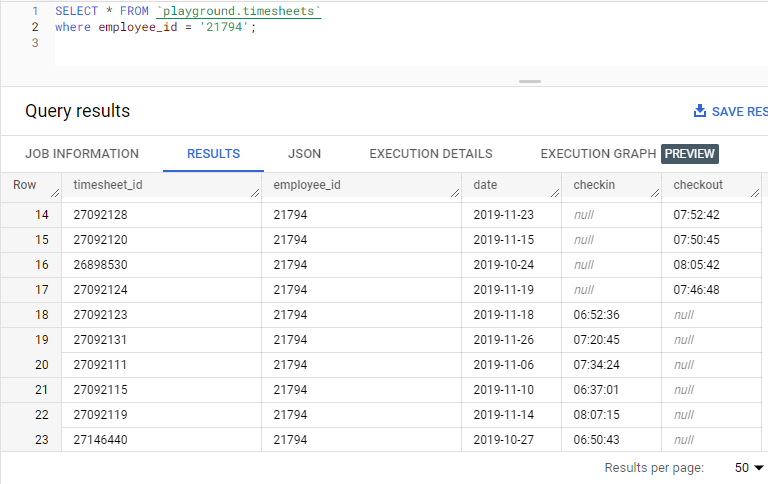The height and width of the screenshot is (484, 768).
Task: Select the Results tab
Action: (x=214, y=154)
